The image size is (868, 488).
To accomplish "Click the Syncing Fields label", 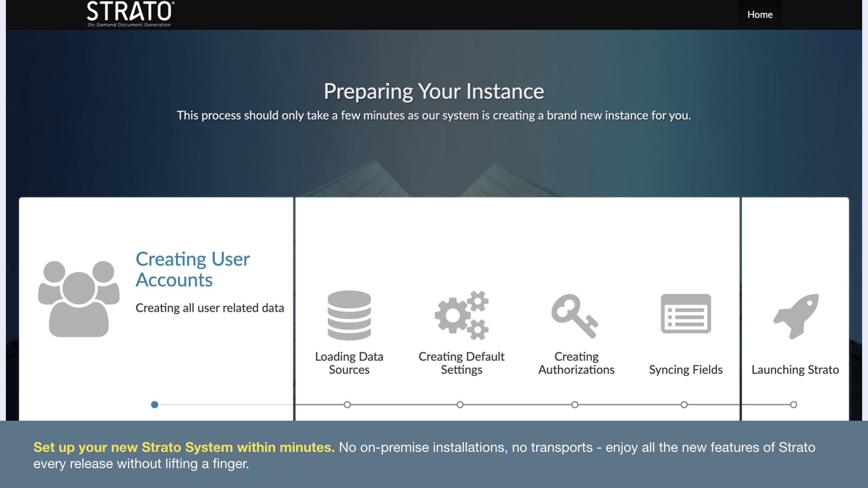I will point(686,370).
